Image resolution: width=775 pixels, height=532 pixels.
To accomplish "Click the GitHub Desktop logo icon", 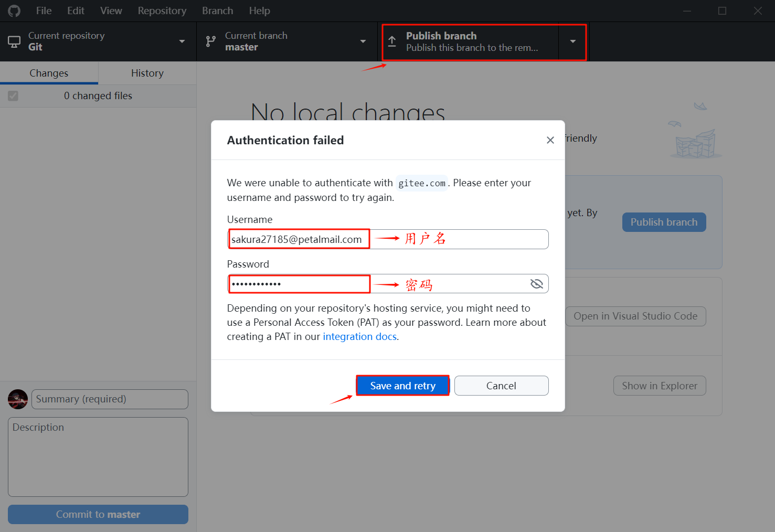I will [x=14, y=10].
